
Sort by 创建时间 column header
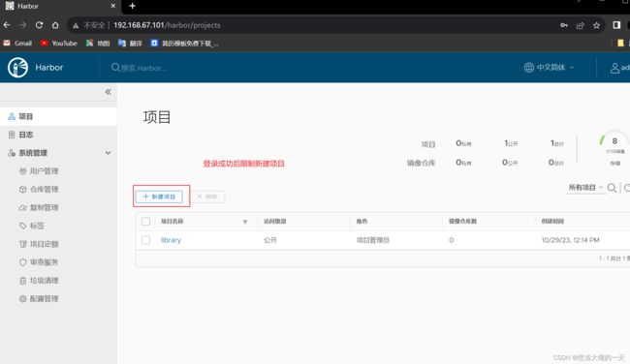click(552, 221)
